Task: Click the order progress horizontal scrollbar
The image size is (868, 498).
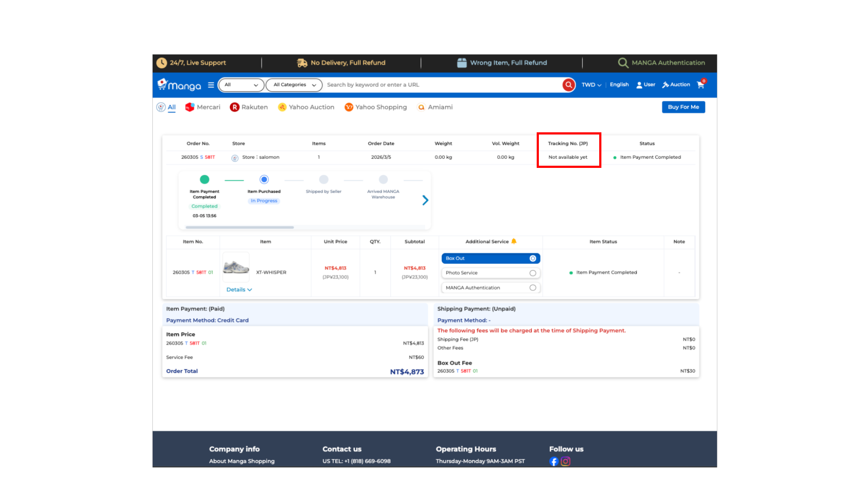Action: point(240,227)
